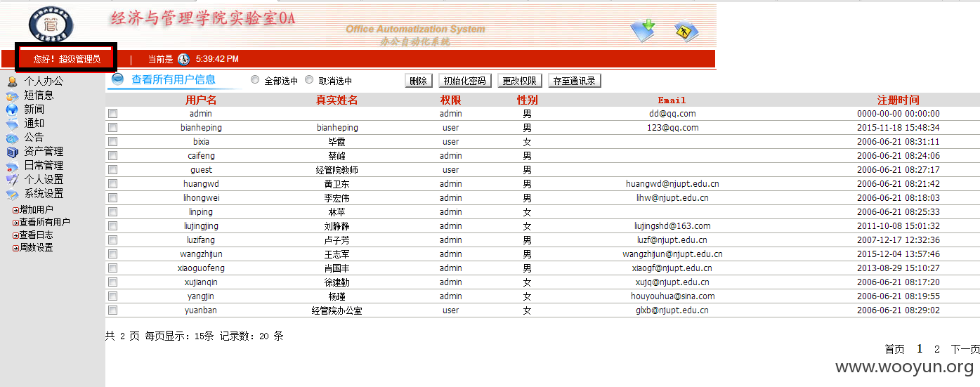
Task: Click the 删除 button
Action: (419, 81)
